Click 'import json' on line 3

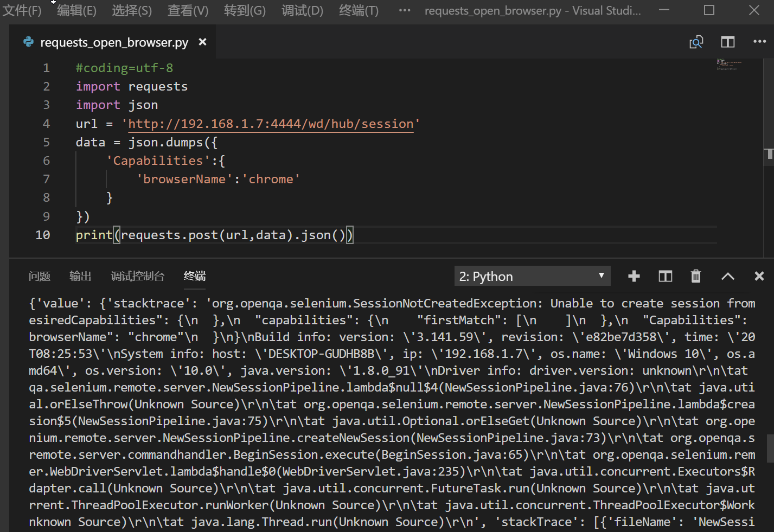click(117, 105)
